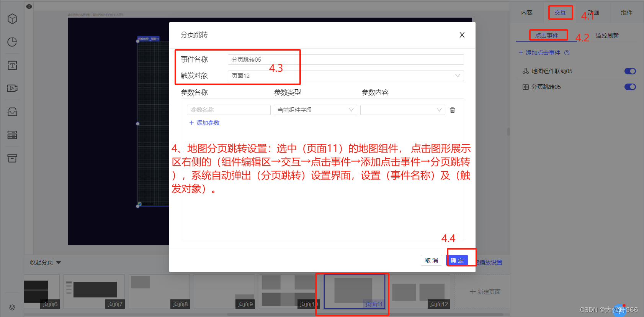Image resolution: width=644 pixels, height=317 pixels.
Task: Click the 参数名称 input field
Action: pyautogui.click(x=229, y=110)
